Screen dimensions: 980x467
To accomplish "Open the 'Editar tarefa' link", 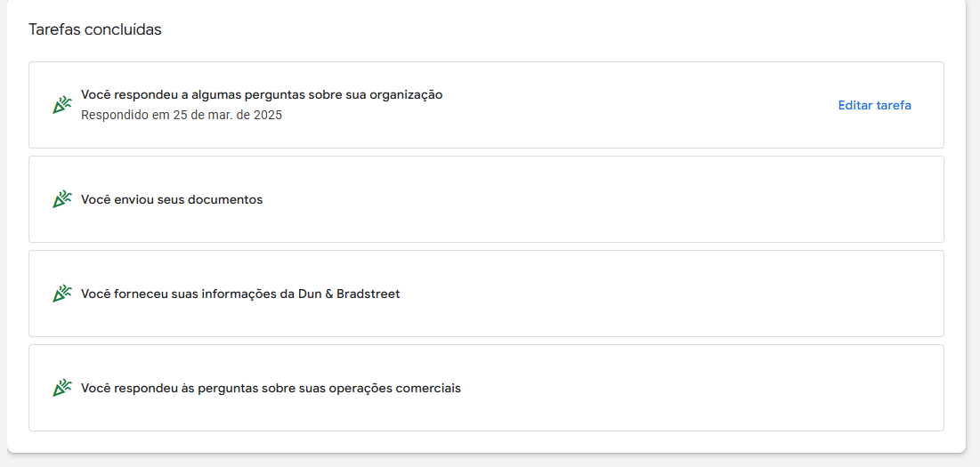I will pyautogui.click(x=874, y=105).
